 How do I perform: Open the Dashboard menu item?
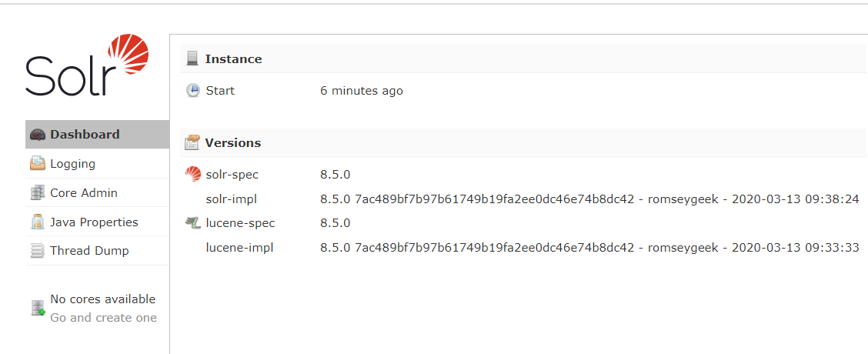(98, 135)
